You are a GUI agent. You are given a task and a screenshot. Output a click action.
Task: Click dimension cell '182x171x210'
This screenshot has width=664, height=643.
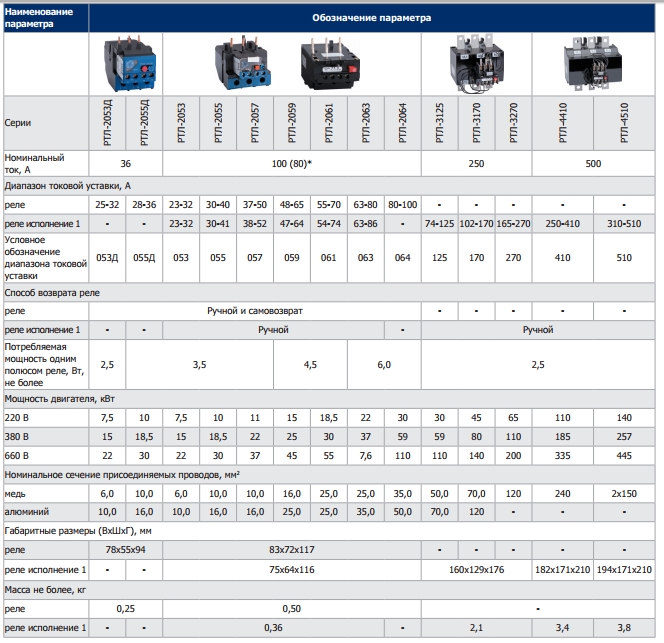[563, 570]
